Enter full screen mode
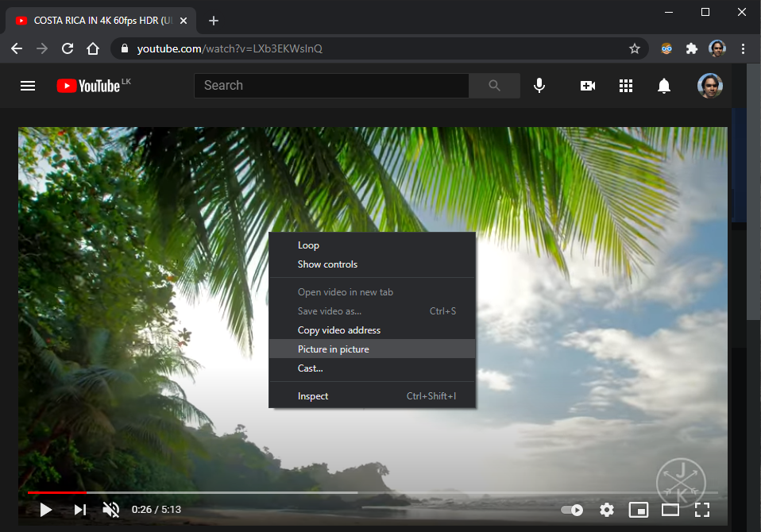 (x=701, y=510)
